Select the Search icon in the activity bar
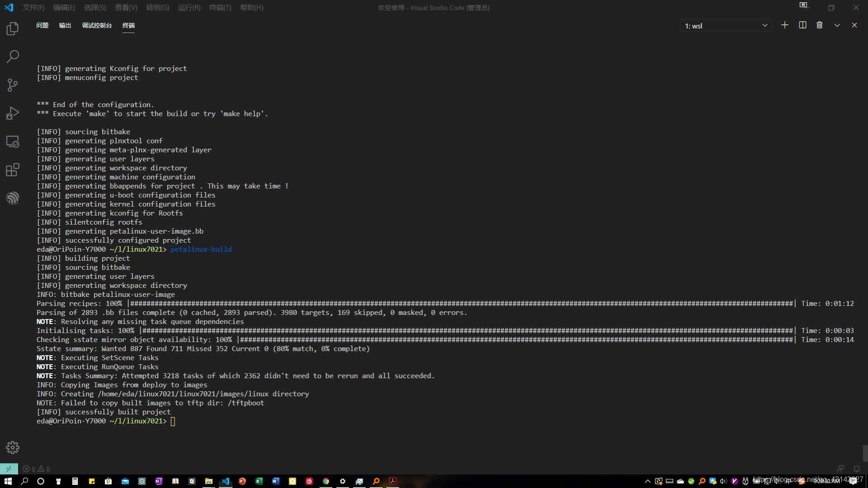 12,56
